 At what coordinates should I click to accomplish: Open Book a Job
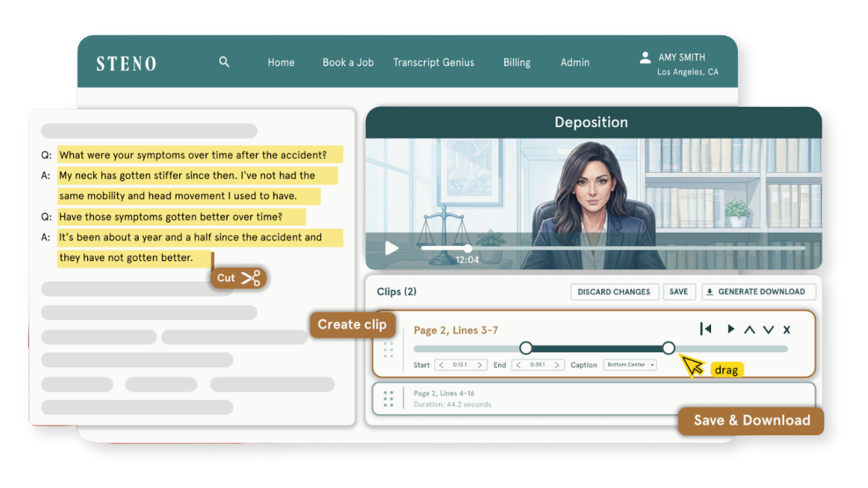point(348,62)
